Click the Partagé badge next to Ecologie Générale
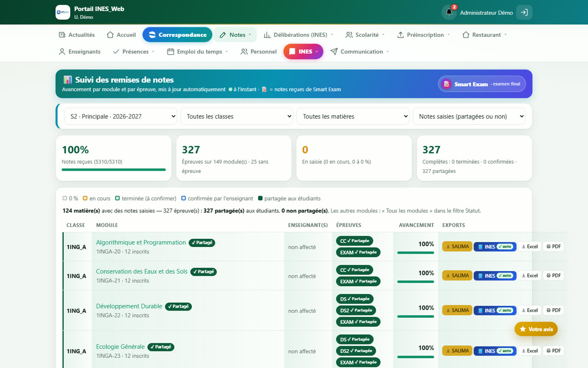The height and width of the screenshot is (368, 588). 161,347
